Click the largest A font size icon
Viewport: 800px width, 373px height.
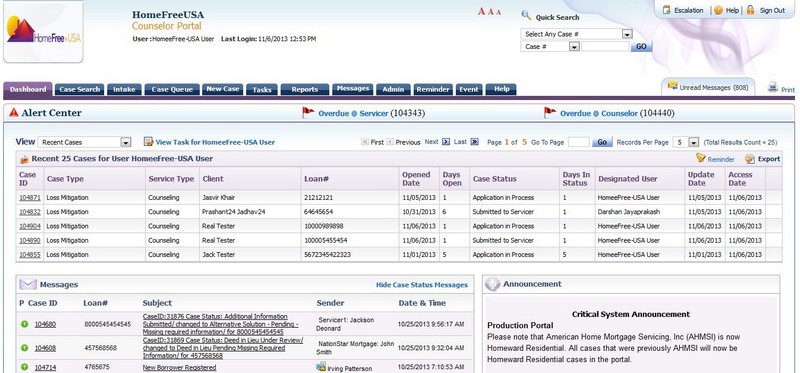(481, 12)
